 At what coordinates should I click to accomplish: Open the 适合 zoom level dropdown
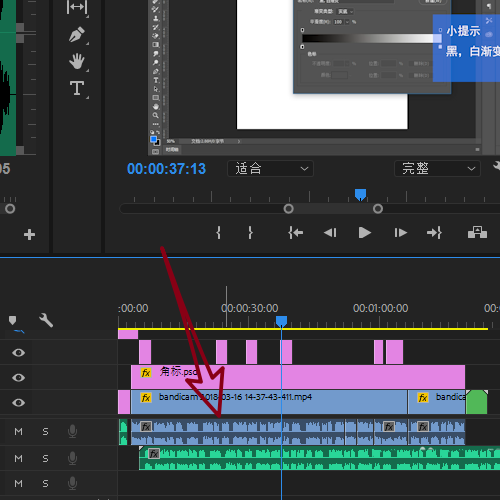pyautogui.click(x=270, y=168)
